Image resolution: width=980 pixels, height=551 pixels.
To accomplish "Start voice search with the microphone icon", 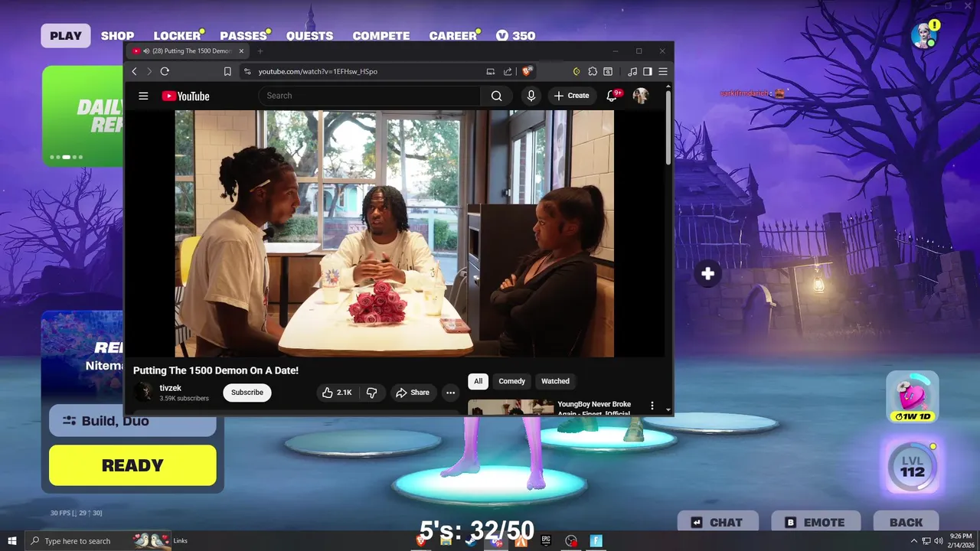I will [531, 96].
